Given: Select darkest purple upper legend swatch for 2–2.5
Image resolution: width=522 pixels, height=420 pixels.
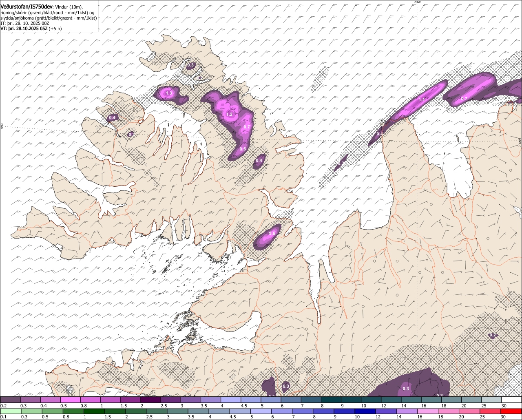Looking at the screenshot, I should (x=150, y=400).
